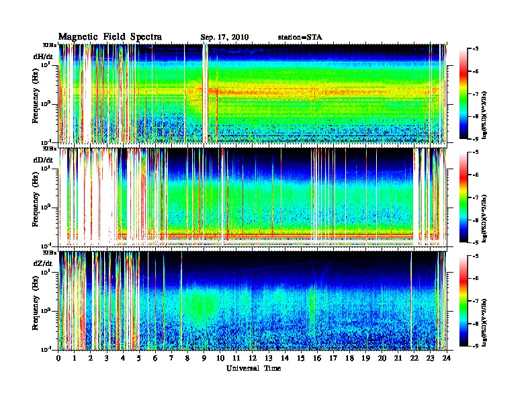Viewport: 532px width, 411px height.
Task: Click the "-5" tick on dH/dt colorbar
Action: pyautogui.click(x=475, y=48)
